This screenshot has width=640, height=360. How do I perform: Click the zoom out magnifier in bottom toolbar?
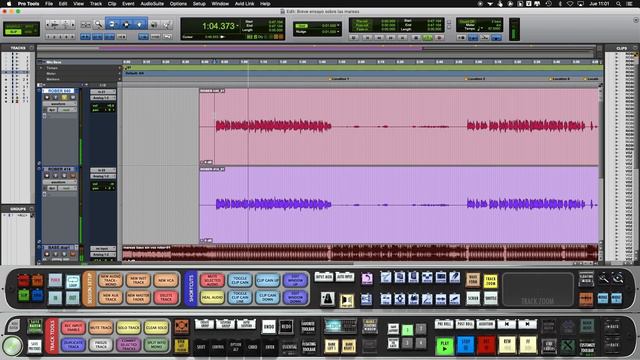604,278
